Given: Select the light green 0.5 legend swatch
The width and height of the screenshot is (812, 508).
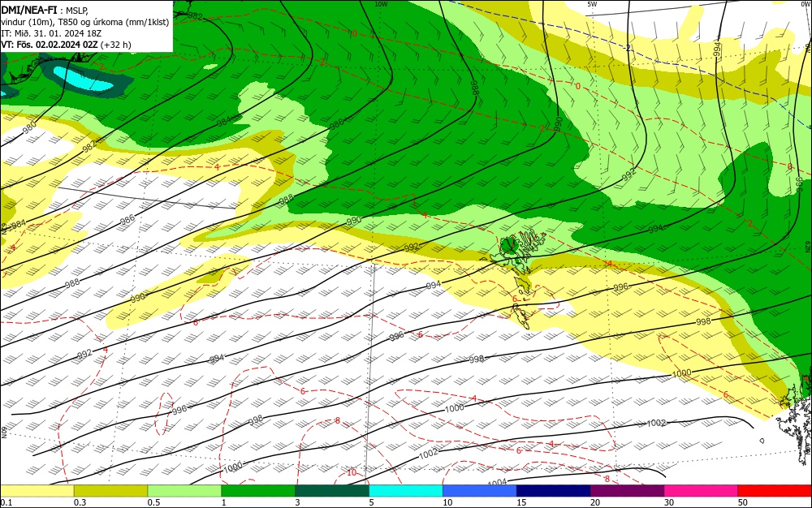Looking at the screenshot, I should tap(184, 491).
